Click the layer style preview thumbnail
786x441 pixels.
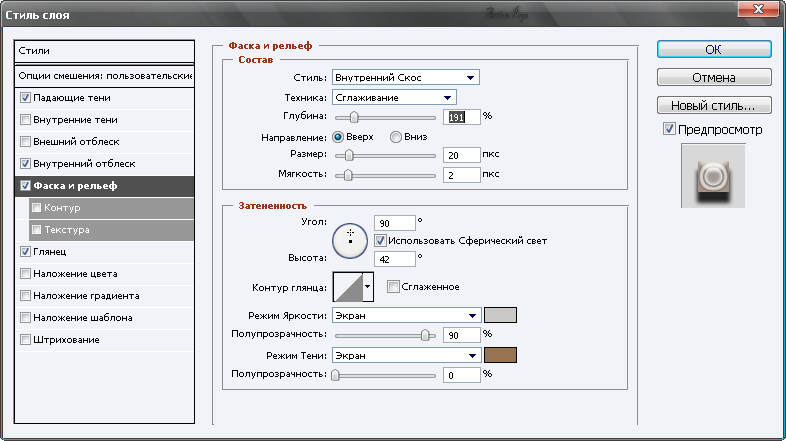pyautogui.click(x=713, y=176)
